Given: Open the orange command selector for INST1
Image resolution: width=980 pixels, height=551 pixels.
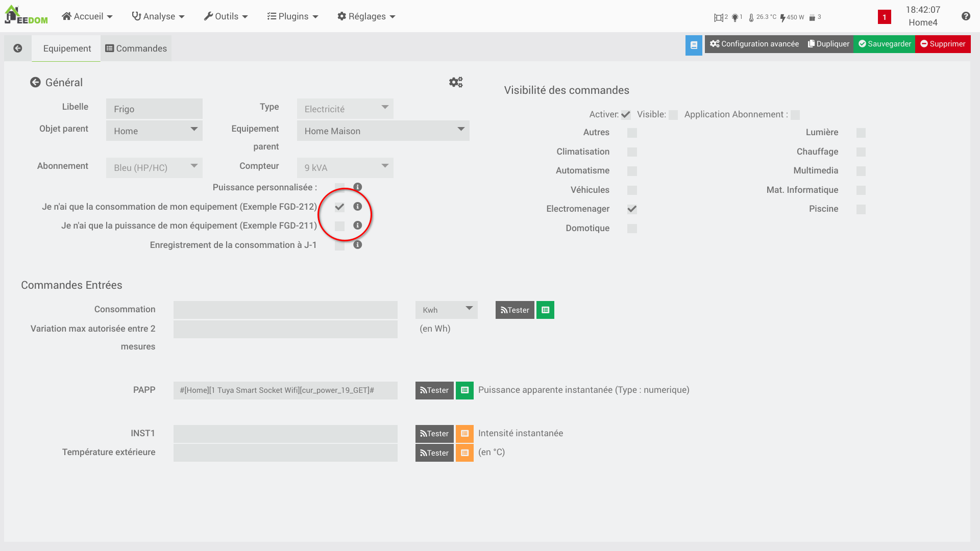Looking at the screenshot, I should tap(464, 434).
